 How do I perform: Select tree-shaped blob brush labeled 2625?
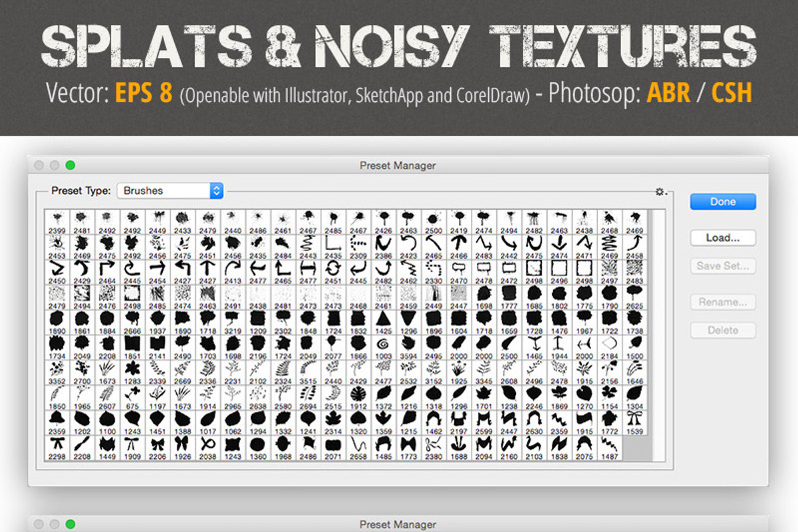coord(635,297)
